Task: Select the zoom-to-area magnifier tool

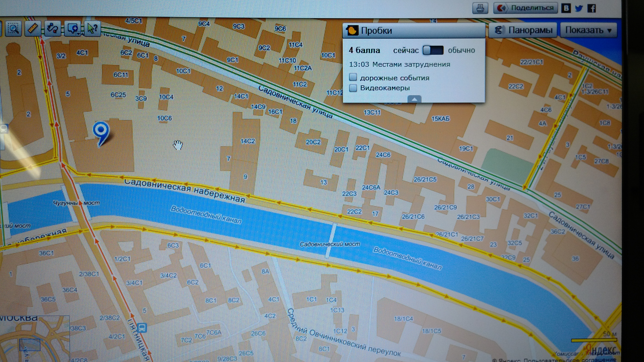Action: pyautogui.click(x=13, y=29)
